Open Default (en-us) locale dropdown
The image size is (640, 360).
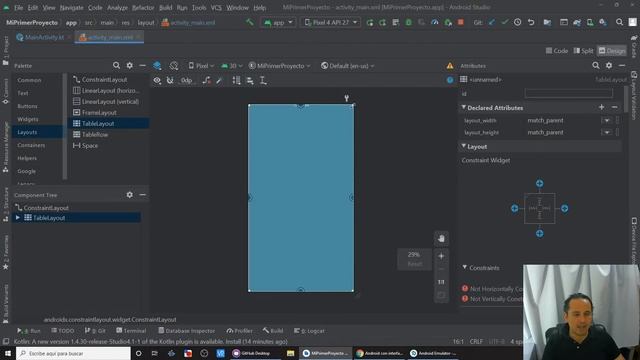(348, 66)
